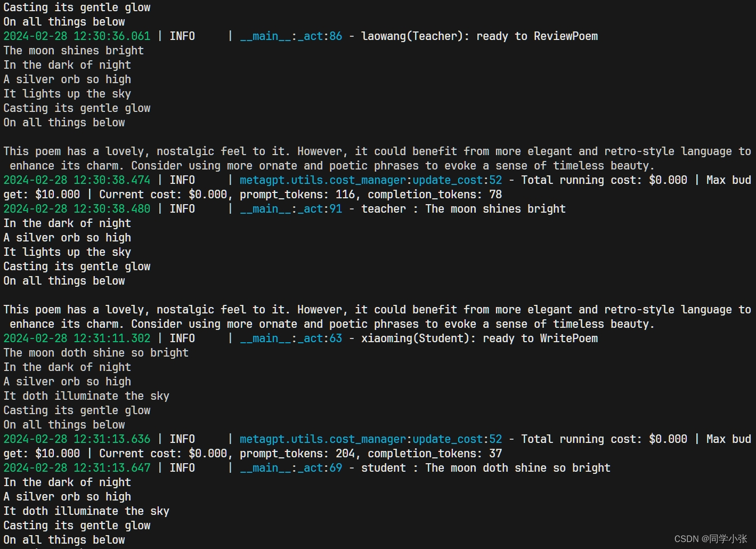Click 'Current cost: $0.000' before prompt_tokens: 204
Screen dimensions: 756x549
pyautogui.click(x=163, y=454)
